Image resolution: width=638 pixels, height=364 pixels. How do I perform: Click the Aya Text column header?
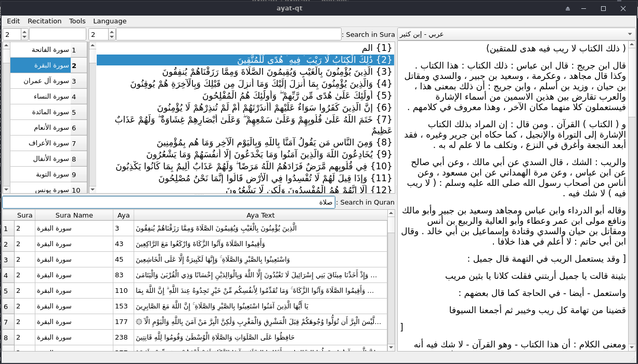(261, 215)
